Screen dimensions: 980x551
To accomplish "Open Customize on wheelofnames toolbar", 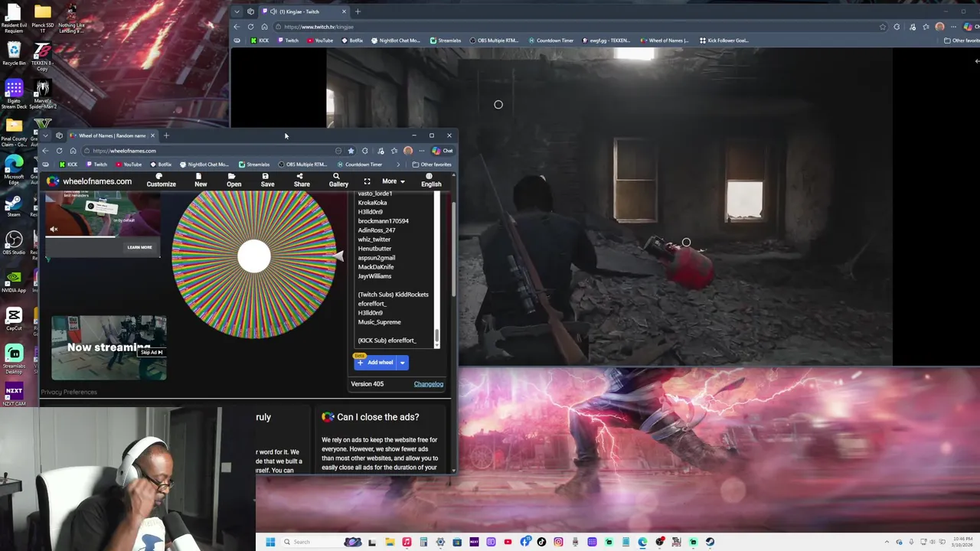I will [x=161, y=180].
